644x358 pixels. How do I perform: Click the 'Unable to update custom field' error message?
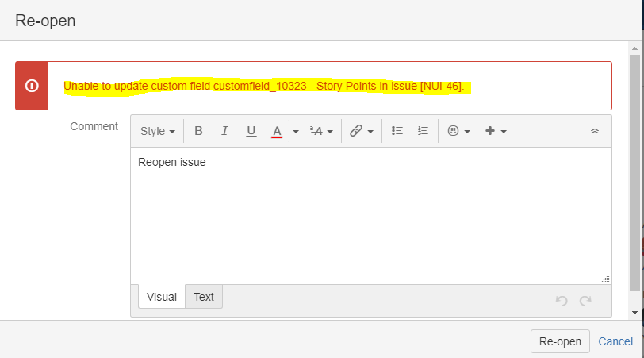[263, 86]
